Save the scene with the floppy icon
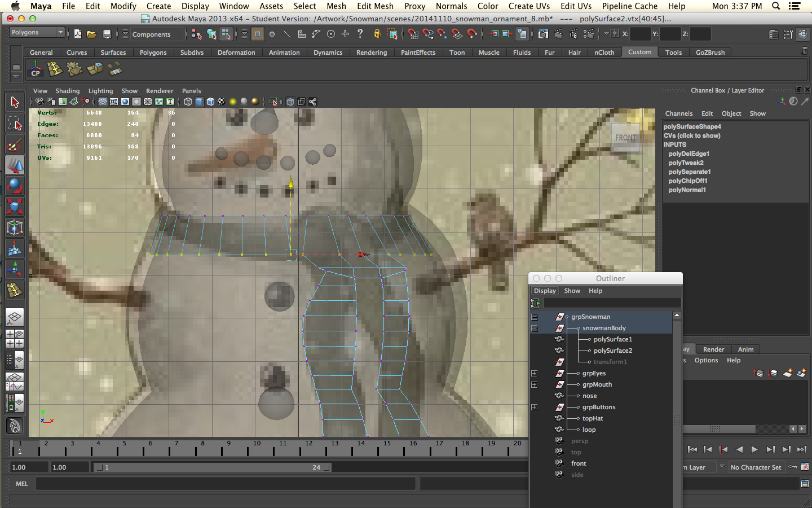 [107, 34]
